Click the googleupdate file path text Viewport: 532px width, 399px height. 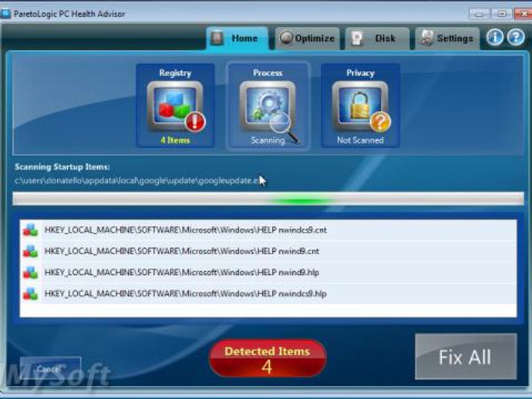pos(137,181)
